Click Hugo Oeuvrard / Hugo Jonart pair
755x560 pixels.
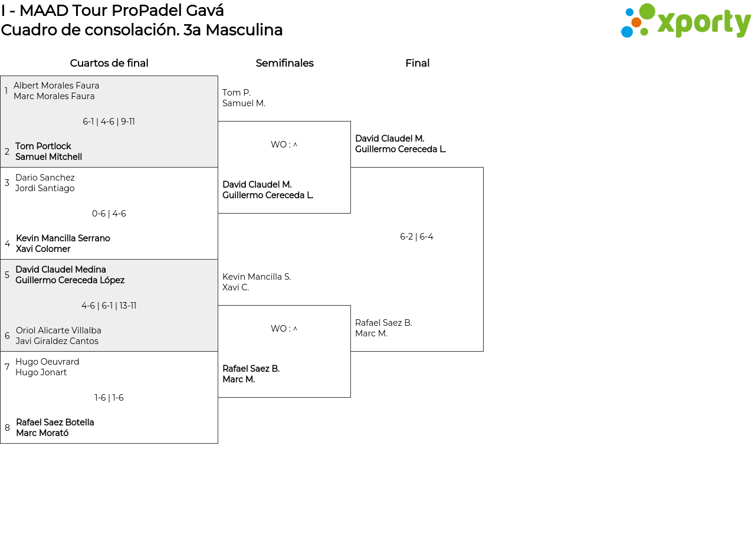click(47, 367)
